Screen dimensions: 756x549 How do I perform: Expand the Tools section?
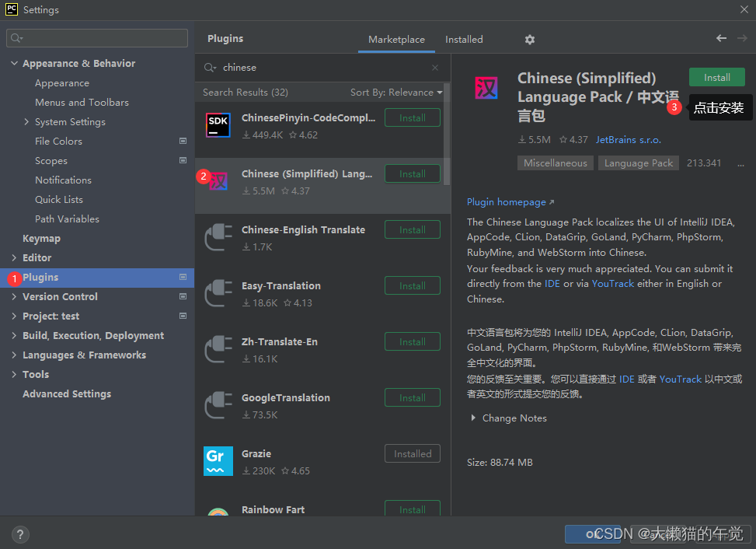tap(14, 374)
